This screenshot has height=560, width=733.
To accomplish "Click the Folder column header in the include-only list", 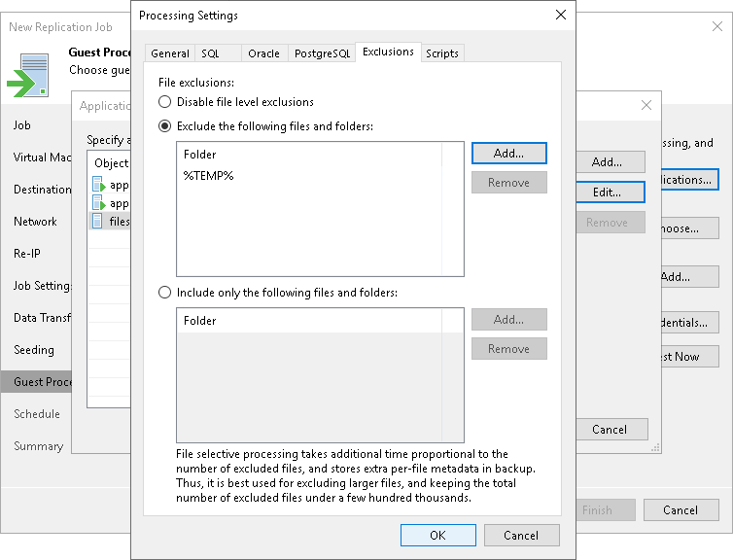I will coord(309,321).
